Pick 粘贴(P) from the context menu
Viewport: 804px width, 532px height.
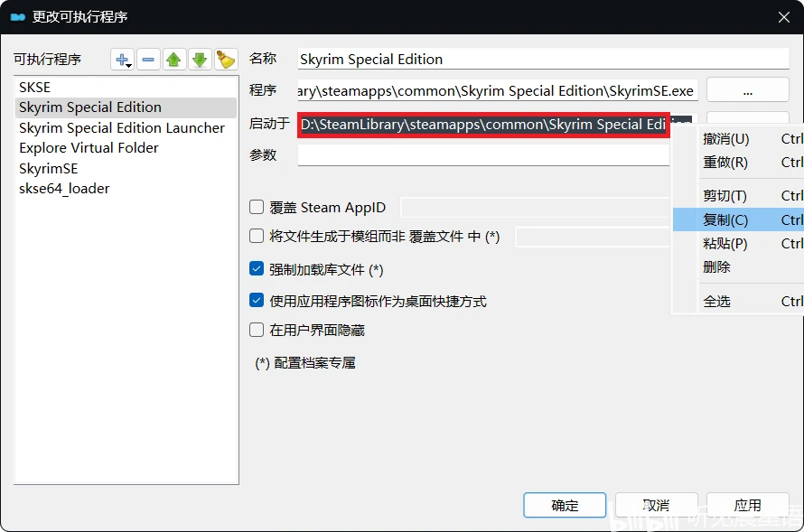738,244
